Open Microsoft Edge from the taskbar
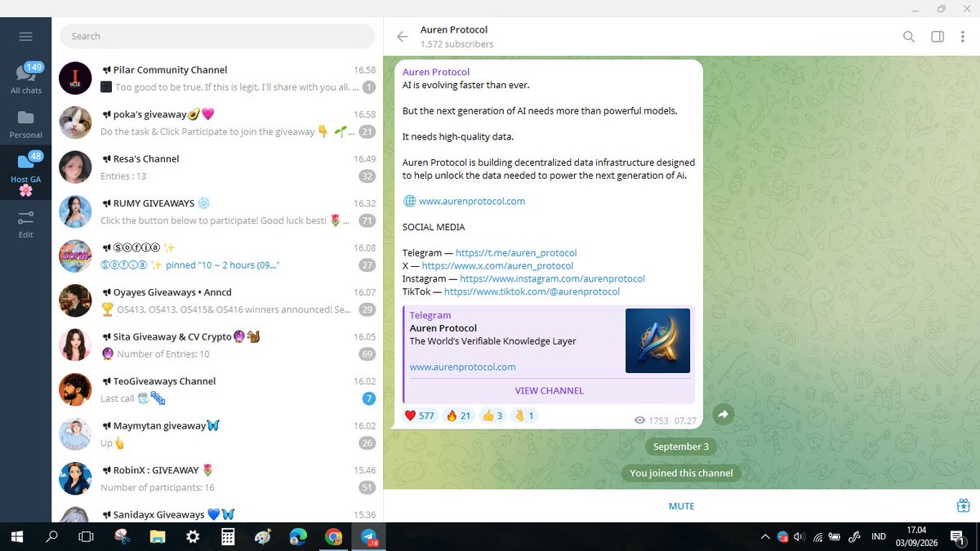 click(x=298, y=537)
